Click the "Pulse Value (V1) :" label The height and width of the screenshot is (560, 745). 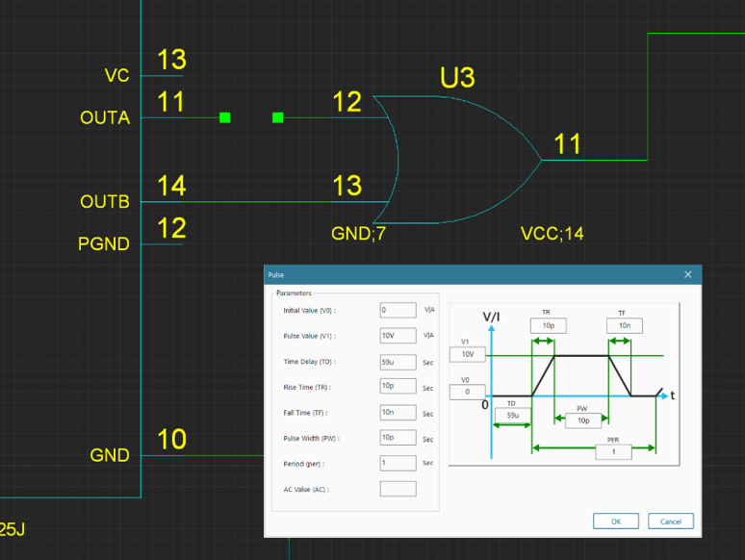coord(309,336)
